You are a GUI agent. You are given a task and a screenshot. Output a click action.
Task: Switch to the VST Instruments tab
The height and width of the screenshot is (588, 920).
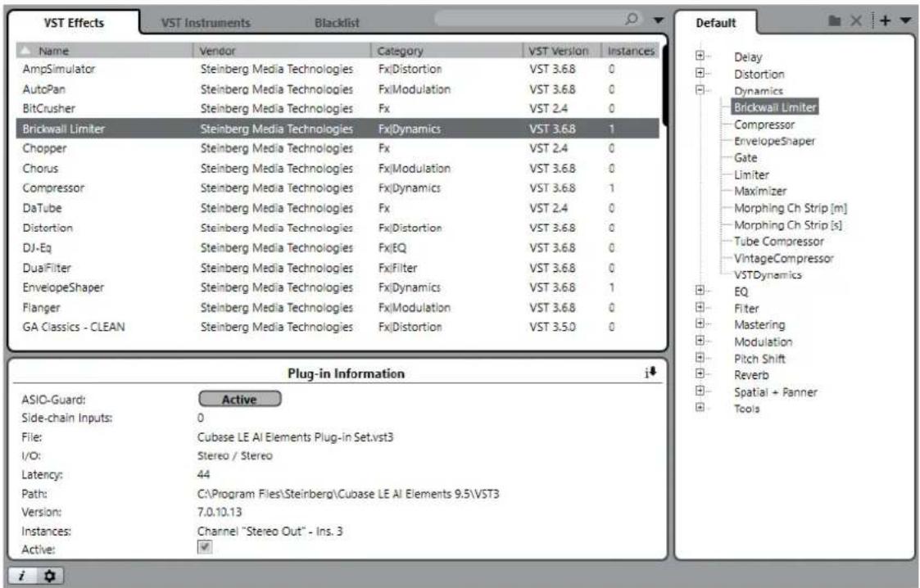206,23
